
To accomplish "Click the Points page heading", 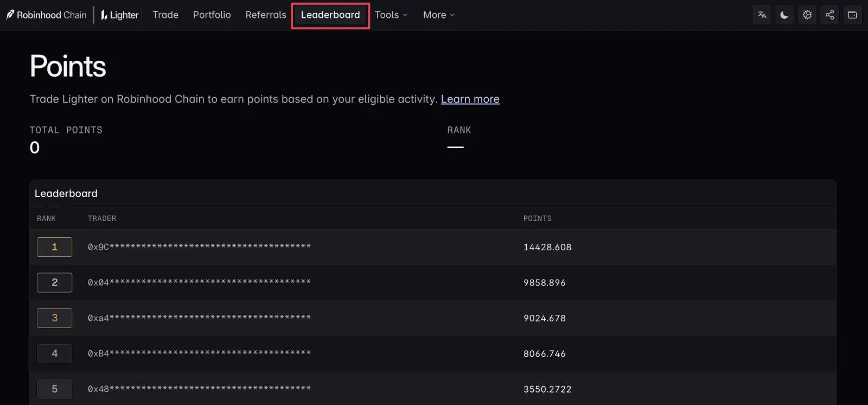I will pyautogui.click(x=68, y=66).
